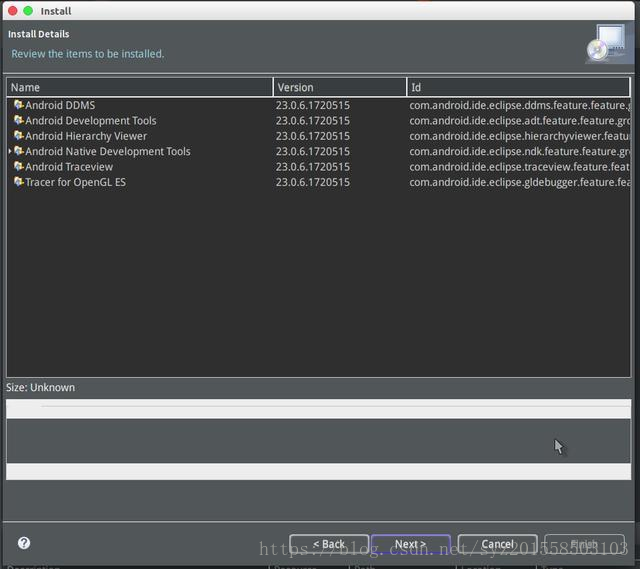Select the Android Traceview entry
The width and height of the screenshot is (640, 569).
tap(69, 167)
